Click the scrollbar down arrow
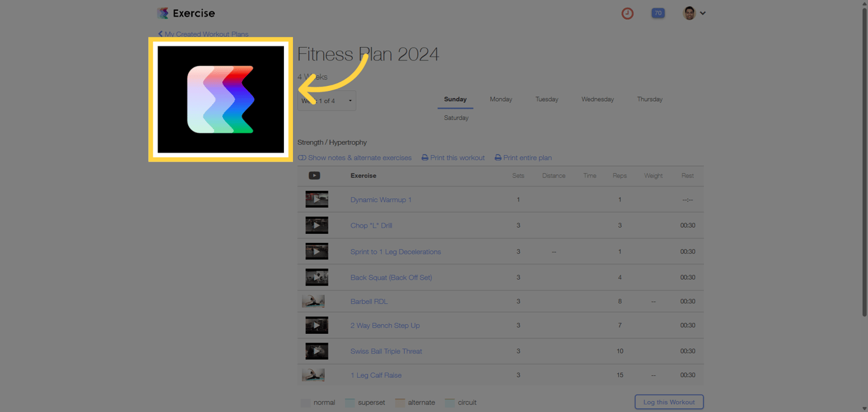Screen dimensions: 868x412 (x=864, y=408)
